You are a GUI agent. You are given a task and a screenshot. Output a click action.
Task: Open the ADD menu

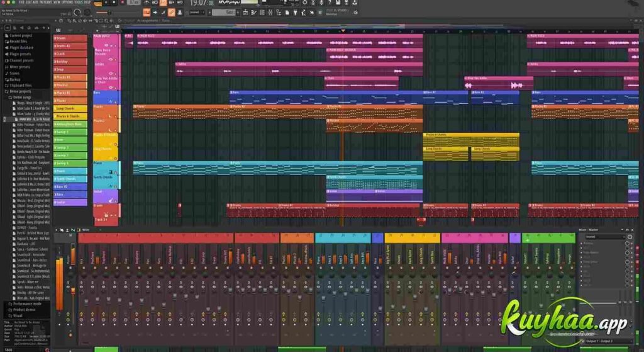[x=35, y=2]
